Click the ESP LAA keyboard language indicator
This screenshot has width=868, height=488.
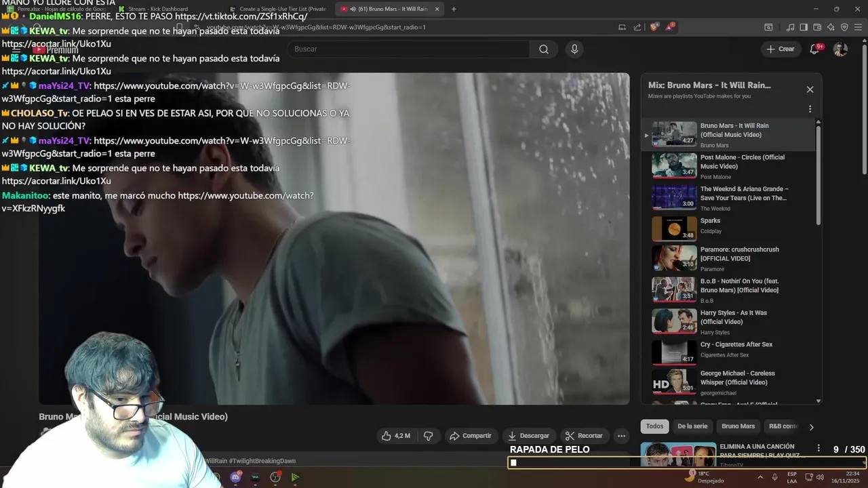tap(792, 477)
